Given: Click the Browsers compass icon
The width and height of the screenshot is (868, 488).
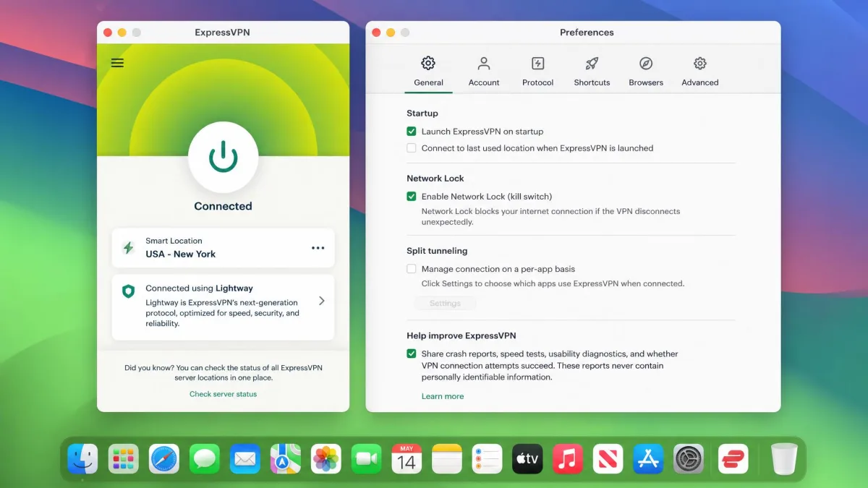Looking at the screenshot, I should pos(646,64).
